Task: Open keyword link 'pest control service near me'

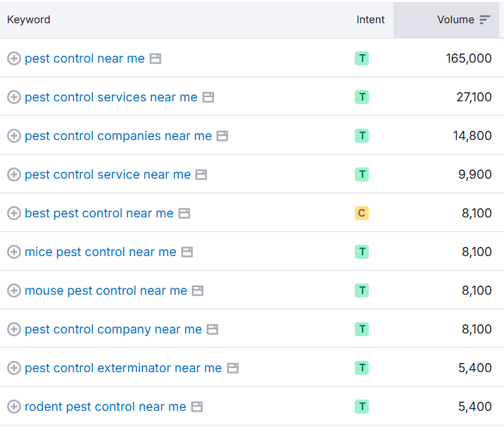Action: click(108, 174)
